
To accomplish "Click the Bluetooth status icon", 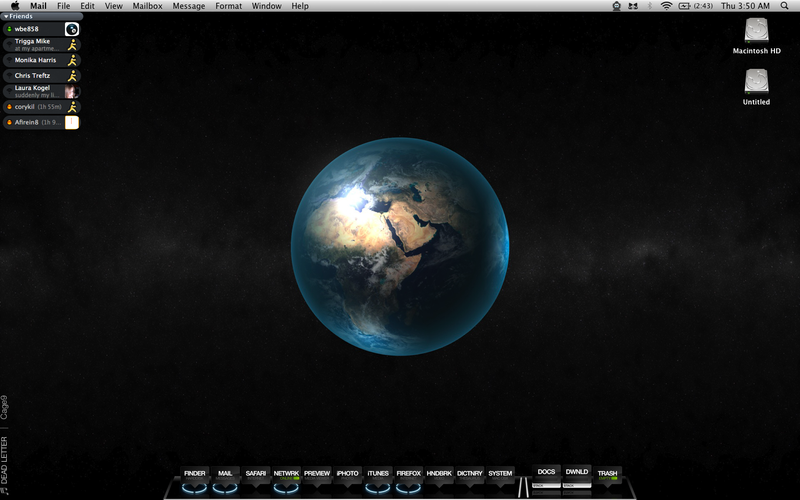I will coord(649,6).
